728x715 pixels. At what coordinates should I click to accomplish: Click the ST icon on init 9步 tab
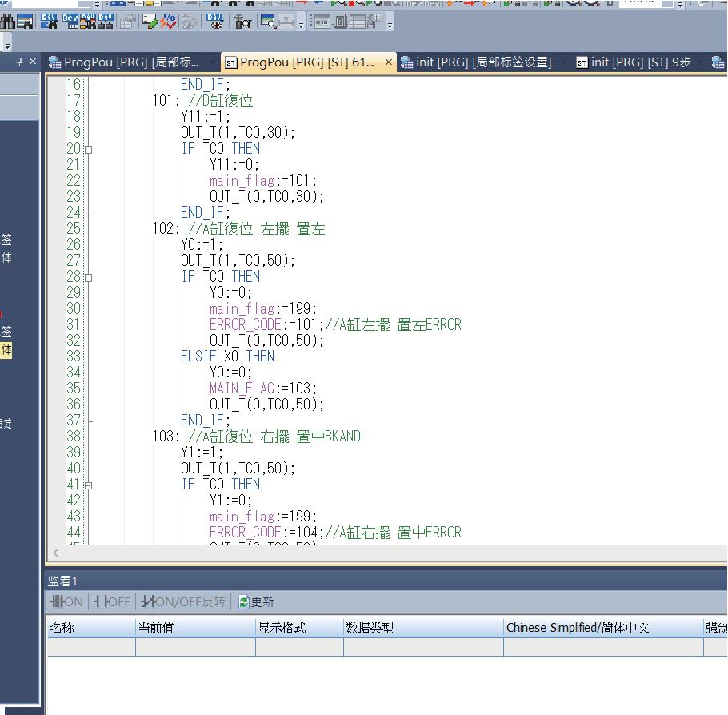coord(582,62)
